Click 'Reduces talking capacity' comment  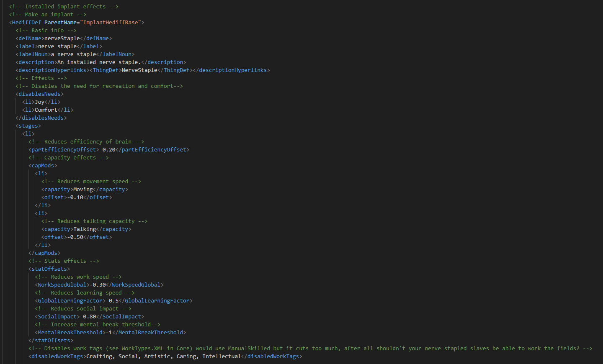click(x=94, y=221)
